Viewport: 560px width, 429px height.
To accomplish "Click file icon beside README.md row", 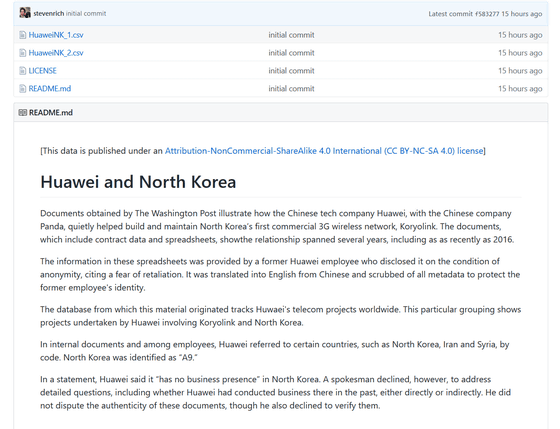I will pyautogui.click(x=22, y=89).
